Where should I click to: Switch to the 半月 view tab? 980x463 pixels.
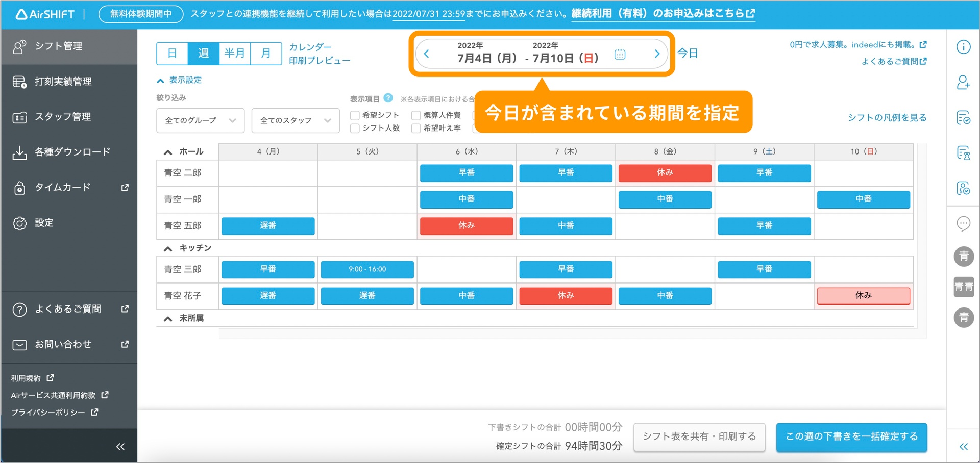point(234,54)
